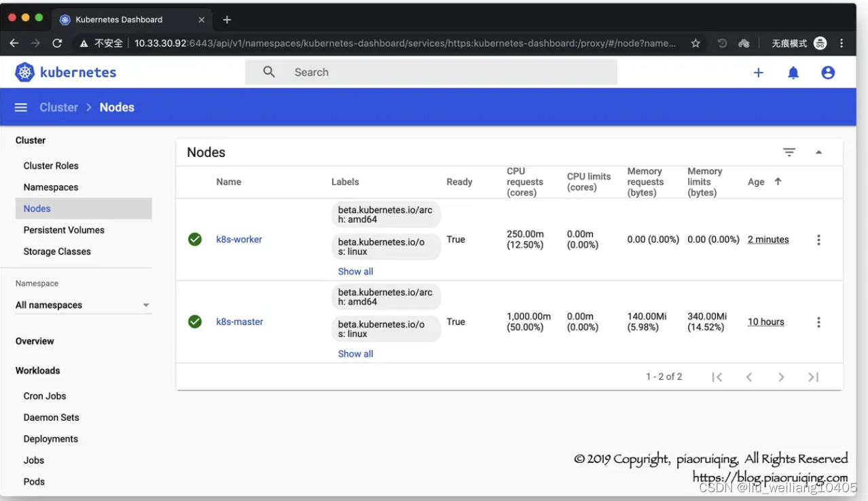Viewport: 868px width, 501px height.
Task: Open Jobs in sidebar
Action: [x=34, y=460]
